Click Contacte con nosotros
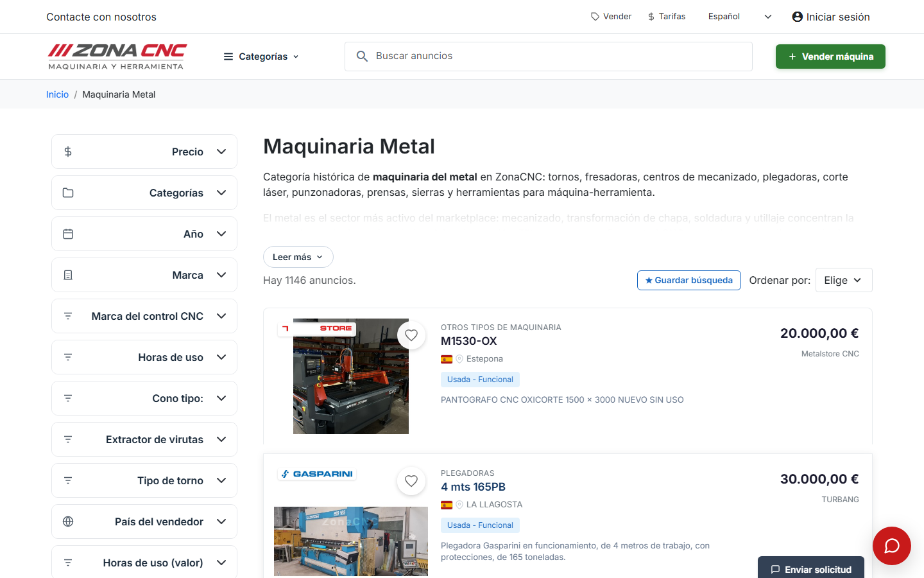924x578 pixels. [x=101, y=17]
